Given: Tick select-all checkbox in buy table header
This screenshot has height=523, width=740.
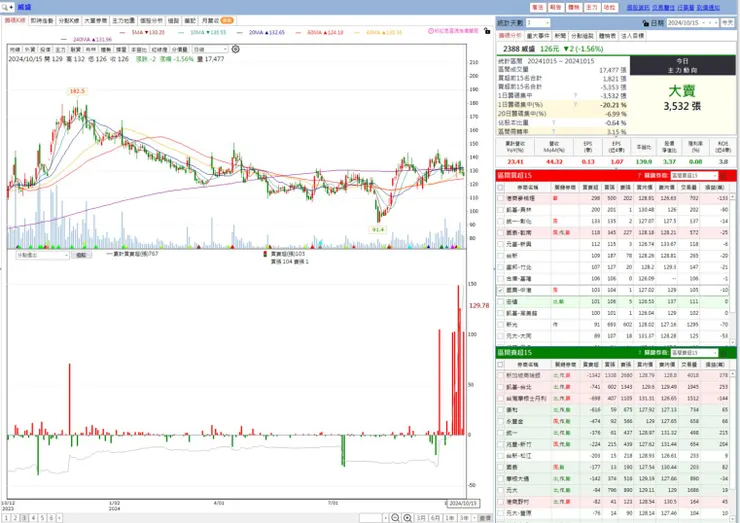Looking at the screenshot, I should (500, 187).
